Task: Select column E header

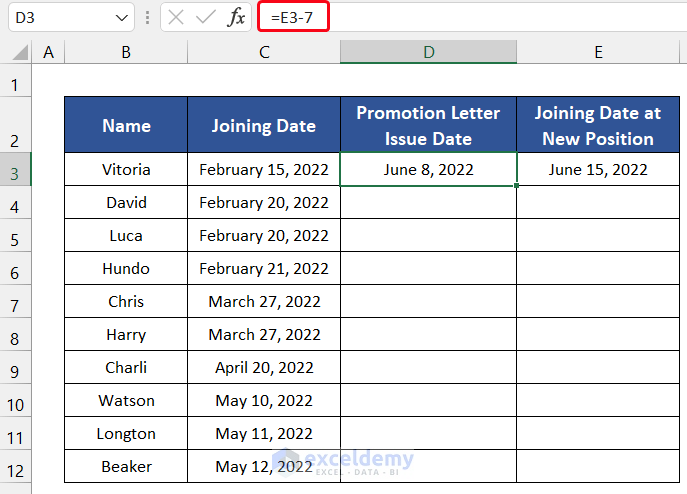Action: (598, 52)
